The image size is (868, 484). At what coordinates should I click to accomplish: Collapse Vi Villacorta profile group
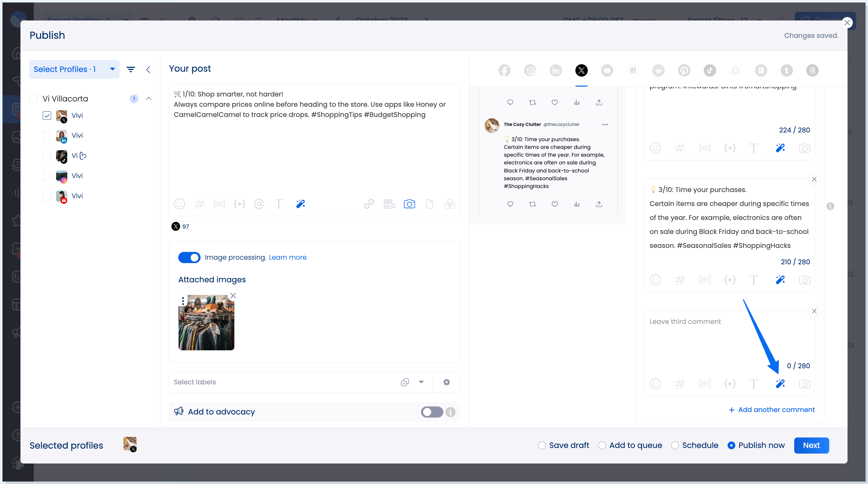click(148, 98)
